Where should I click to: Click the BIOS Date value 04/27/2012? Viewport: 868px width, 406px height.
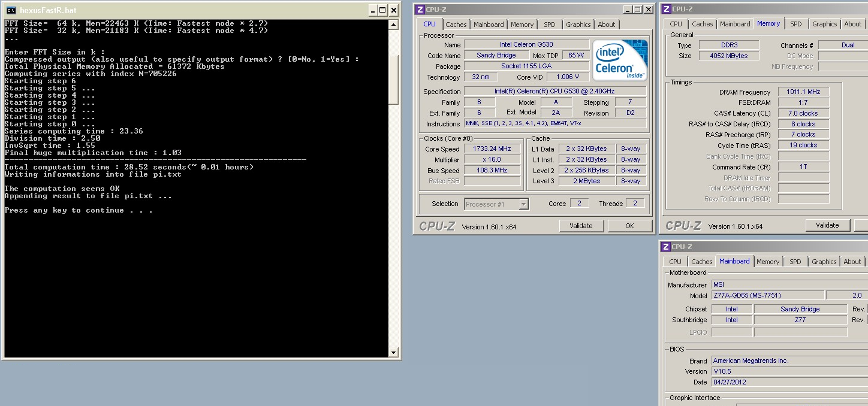789,382
